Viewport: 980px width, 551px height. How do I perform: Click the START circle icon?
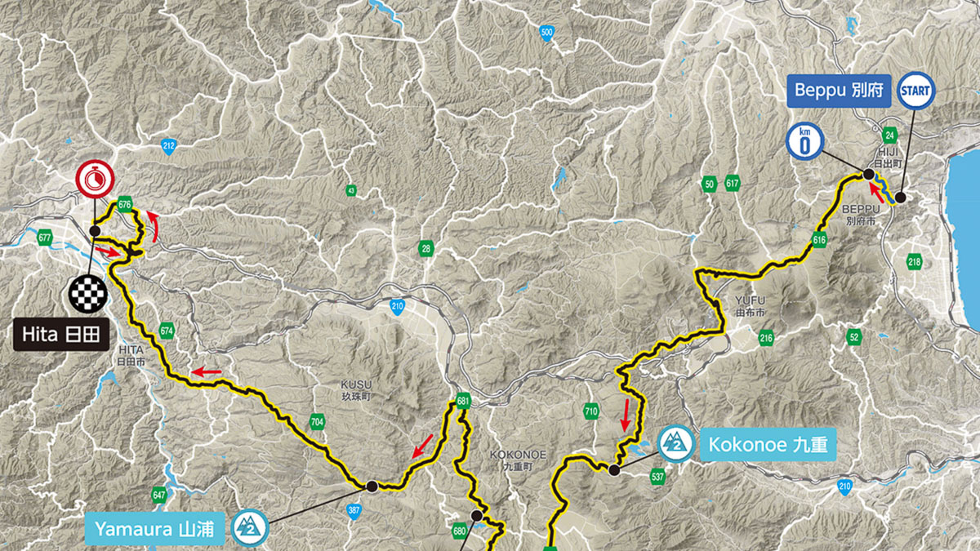tap(915, 91)
